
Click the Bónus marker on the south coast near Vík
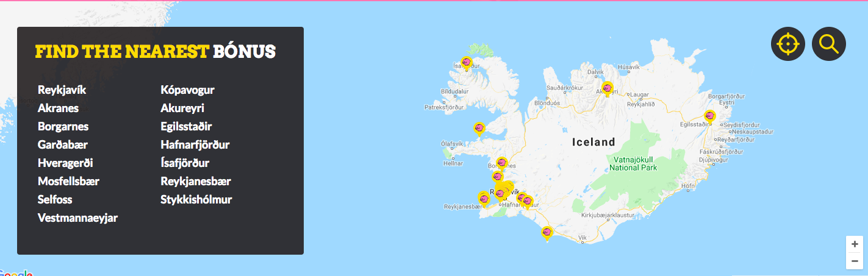(x=547, y=233)
